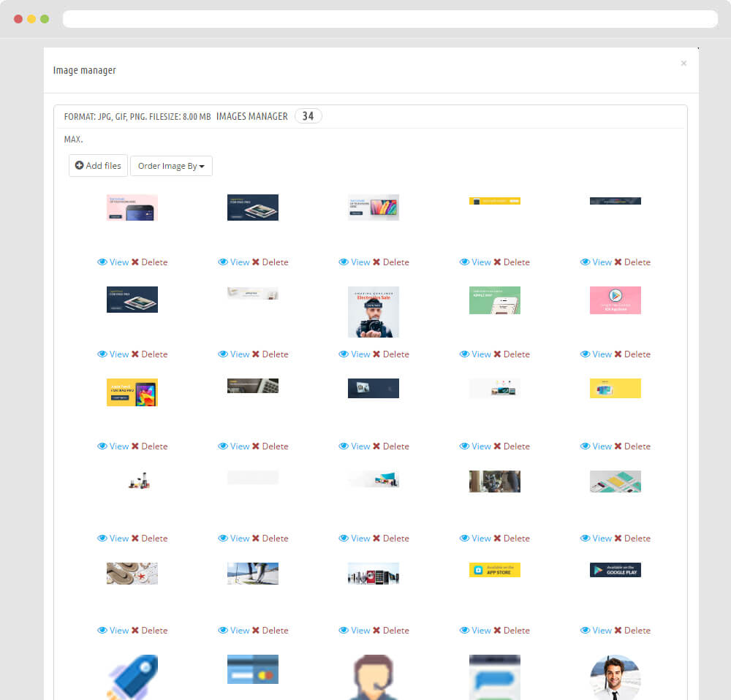View the pink smartphone banner image
Viewport: 731px width, 700px height.
coord(113,262)
